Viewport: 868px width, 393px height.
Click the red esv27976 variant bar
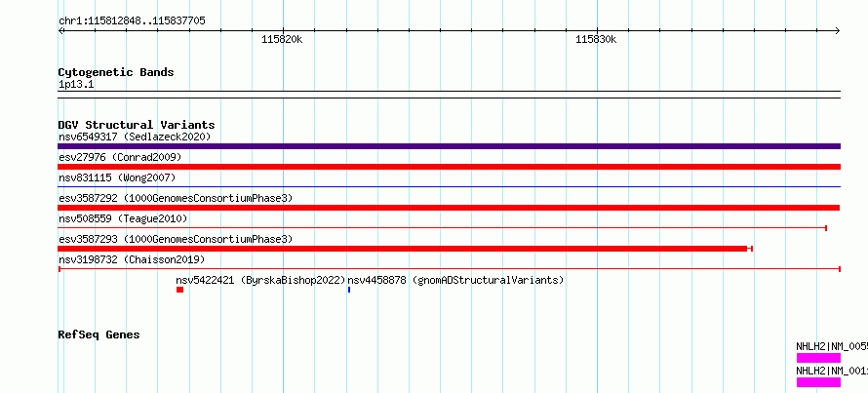coord(449,167)
